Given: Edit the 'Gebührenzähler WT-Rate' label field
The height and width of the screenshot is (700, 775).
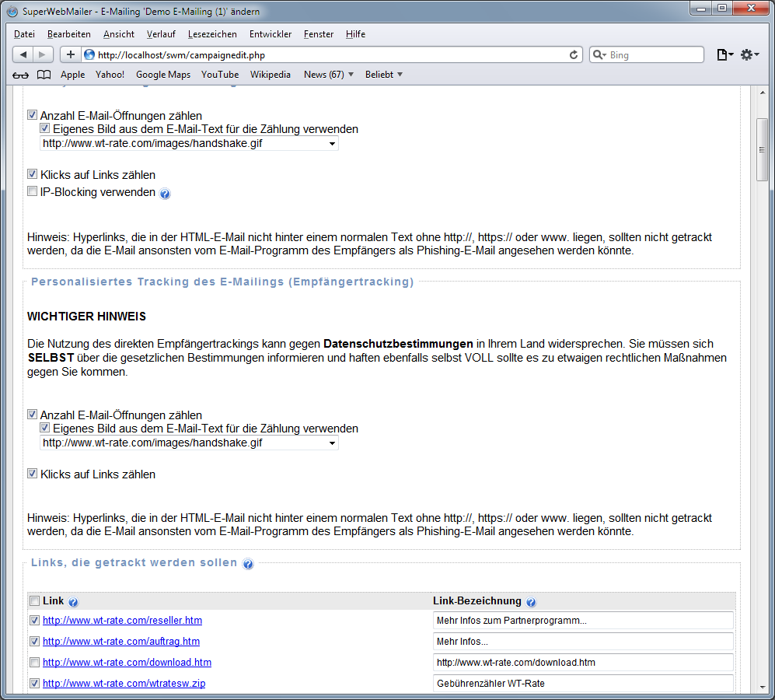Looking at the screenshot, I should (x=583, y=684).
